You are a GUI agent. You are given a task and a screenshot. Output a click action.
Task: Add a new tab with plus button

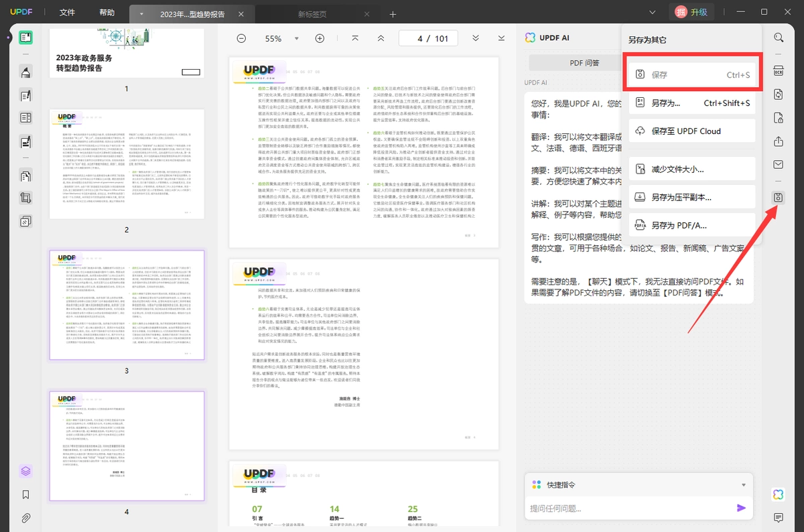click(393, 13)
